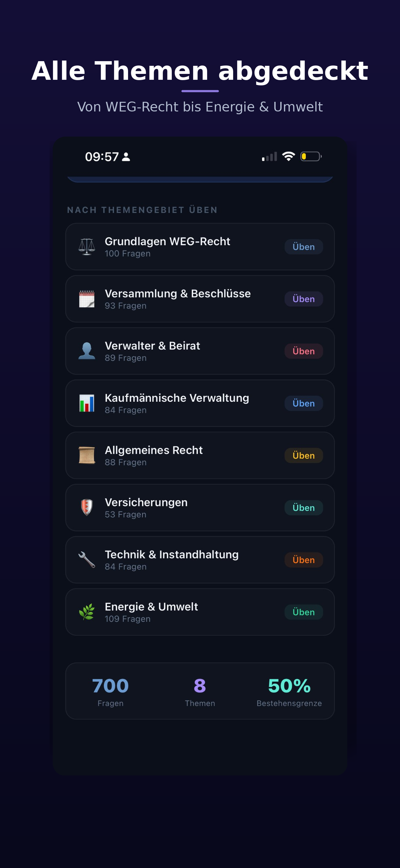
Task: Select the wrench icon for Technik & Instandhaltung
Action: pyautogui.click(x=87, y=560)
